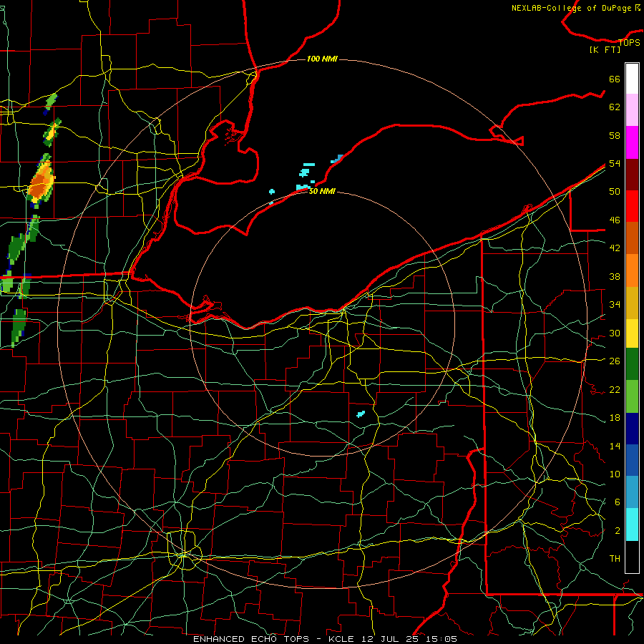Pick the light green legend swatch
Image resolution: width=644 pixels, height=644 pixels.
click(632, 396)
